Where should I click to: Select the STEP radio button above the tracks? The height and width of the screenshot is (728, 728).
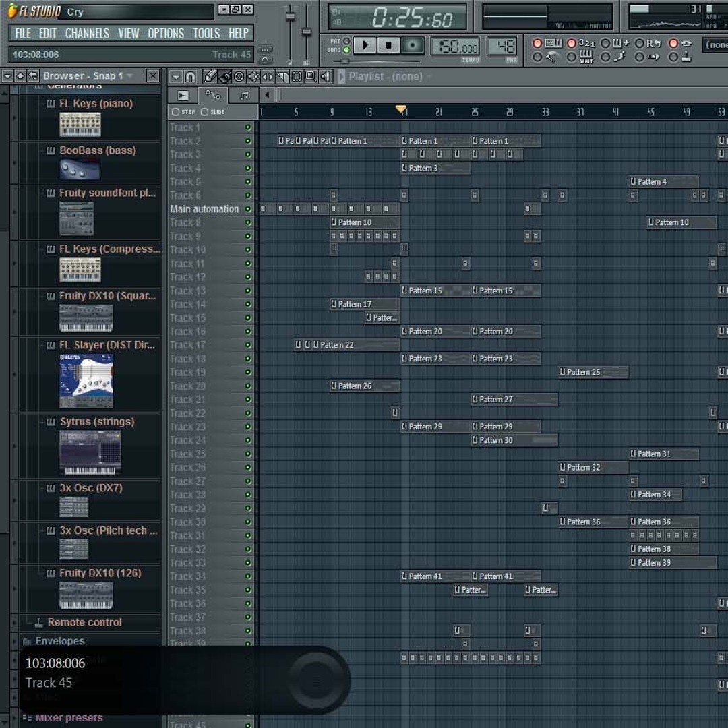[x=175, y=112]
